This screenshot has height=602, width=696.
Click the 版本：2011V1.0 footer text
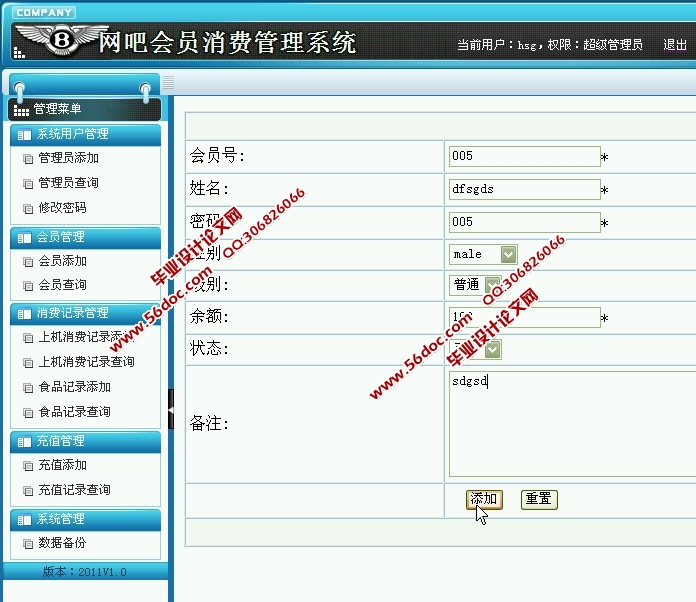(84, 572)
